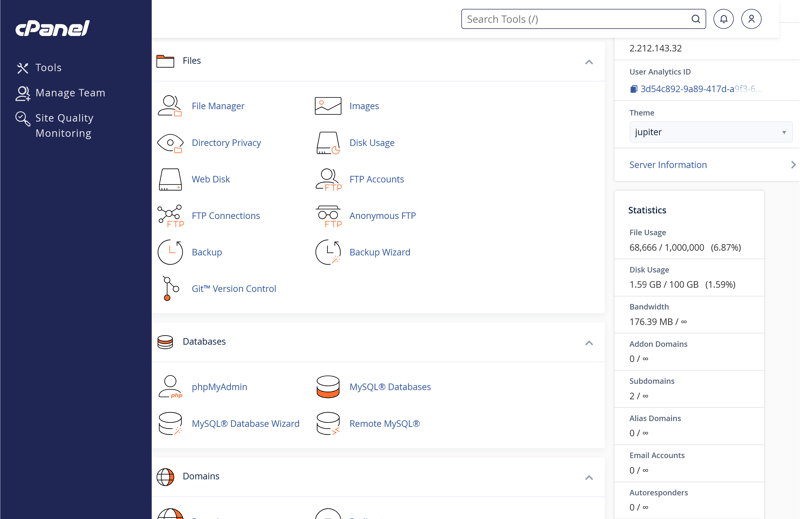The height and width of the screenshot is (519, 800).
Task: Click the Domains section heading
Action: pyautogui.click(x=201, y=476)
